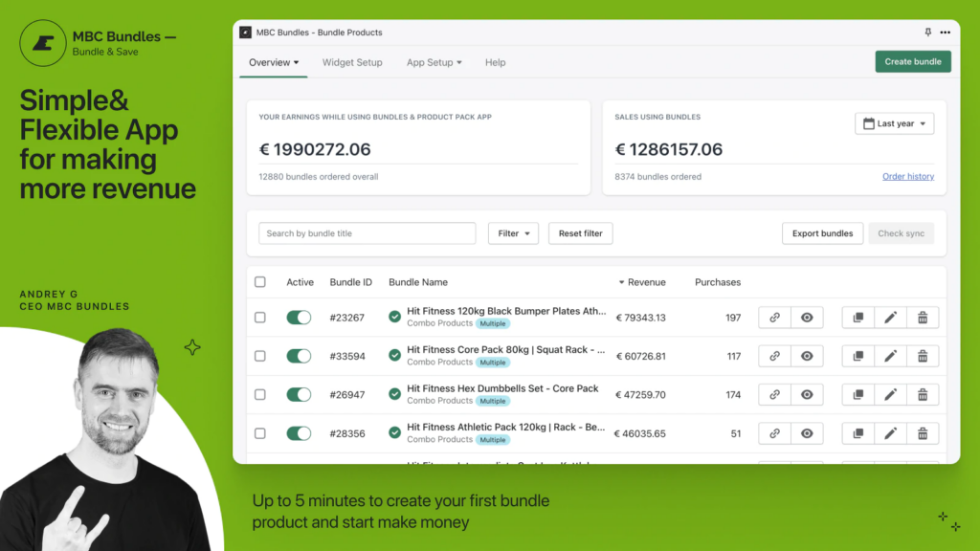Image resolution: width=980 pixels, height=551 pixels.
Task: Click green status check for bundle #33594
Action: (x=394, y=356)
